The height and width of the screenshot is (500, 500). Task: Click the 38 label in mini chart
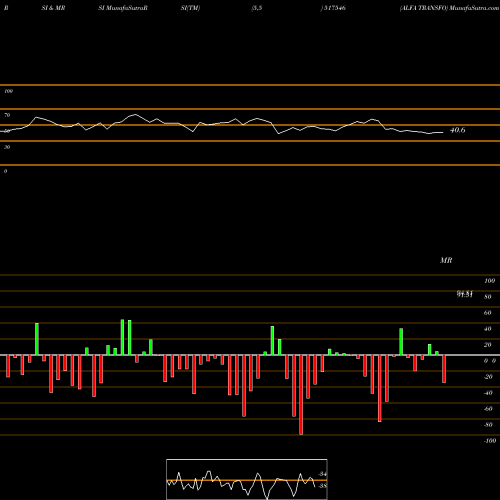pyautogui.click(x=322, y=486)
